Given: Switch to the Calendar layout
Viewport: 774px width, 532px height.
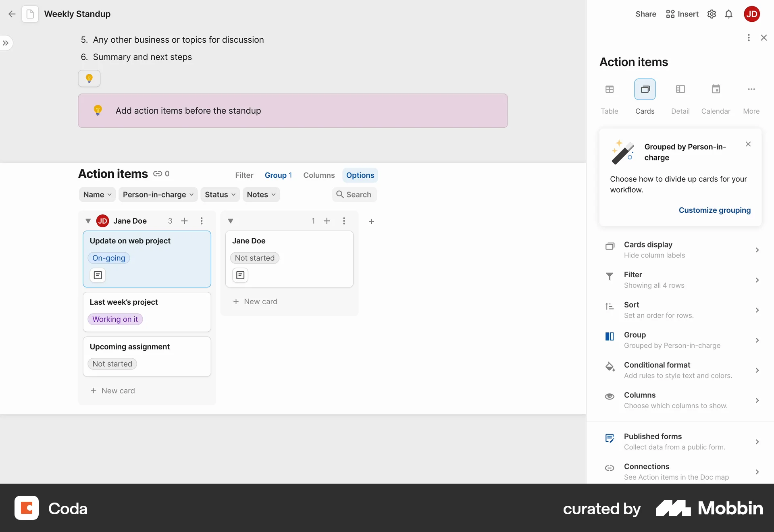Looking at the screenshot, I should 716,97.
